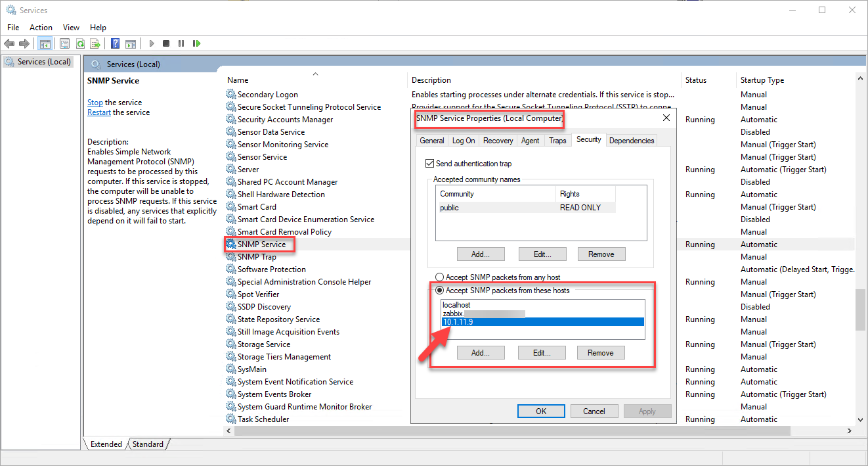The width and height of the screenshot is (868, 466).
Task: Restart the service via the restart icon
Action: click(196, 43)
